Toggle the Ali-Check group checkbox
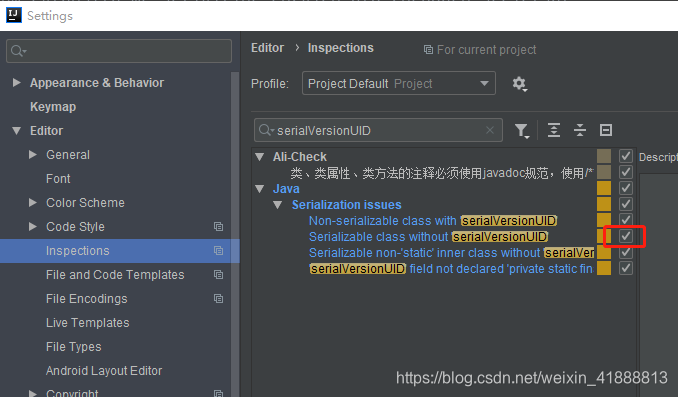Screen dimensions: 678x397 (x=626, y=156)
